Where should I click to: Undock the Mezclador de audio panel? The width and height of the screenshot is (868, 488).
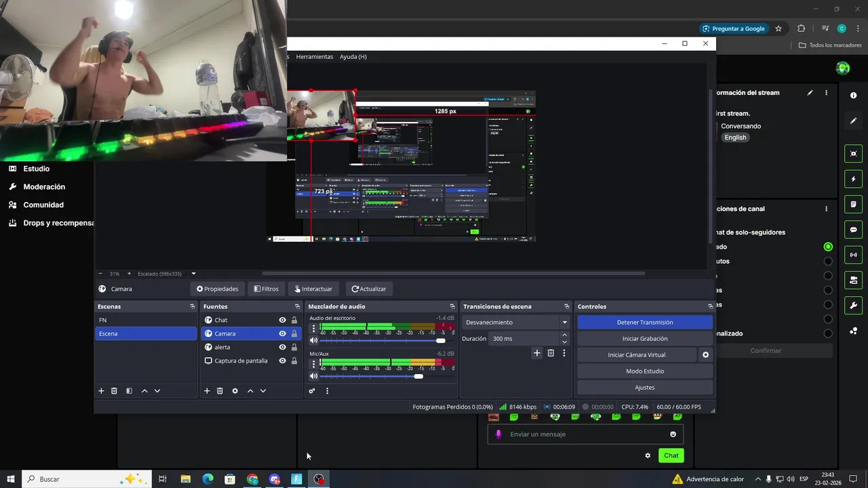pyautogui.click(x=452, y=307)
